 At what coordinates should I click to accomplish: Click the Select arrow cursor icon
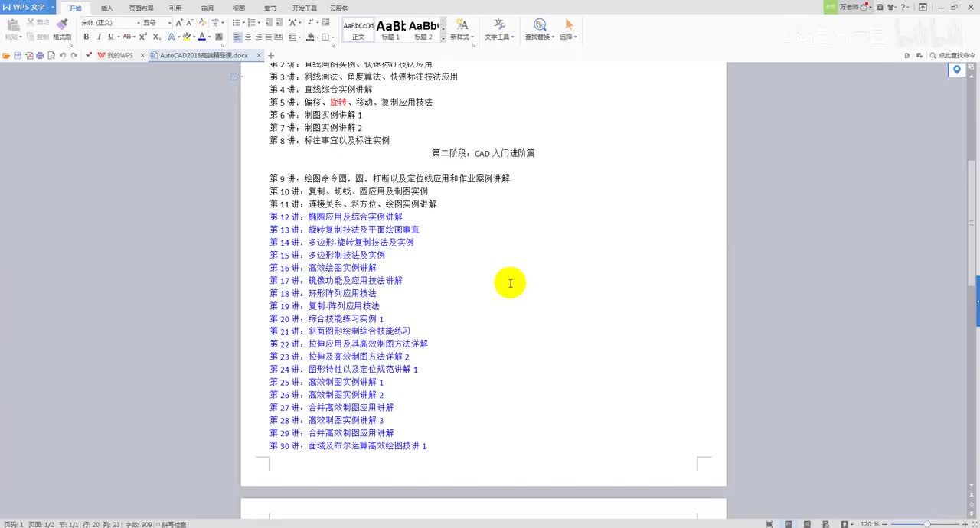(569, 24)
